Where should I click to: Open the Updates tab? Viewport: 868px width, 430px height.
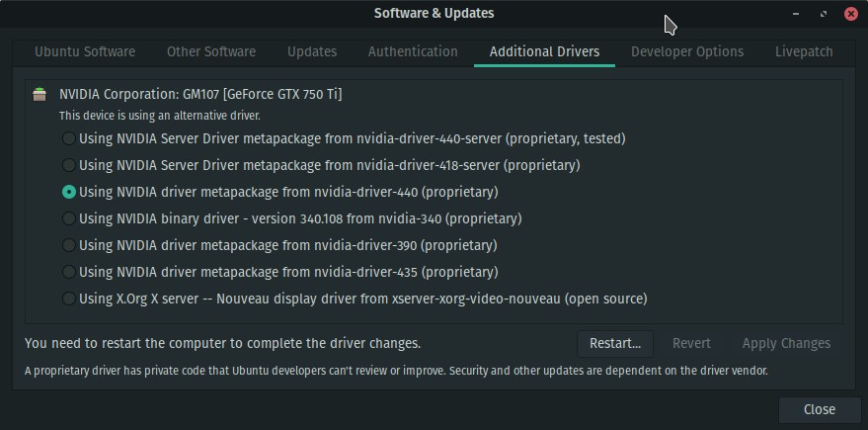click(x=312, y=52)
